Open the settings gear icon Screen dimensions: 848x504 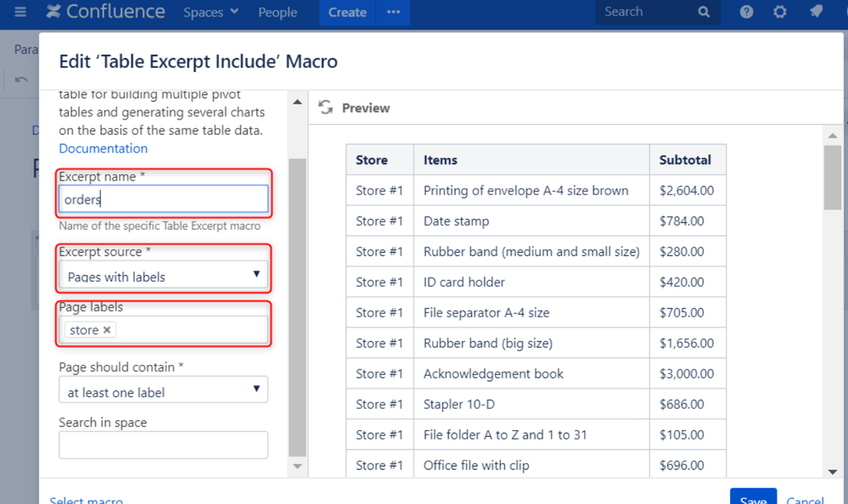pyautogui.click(x=780, y=12)
